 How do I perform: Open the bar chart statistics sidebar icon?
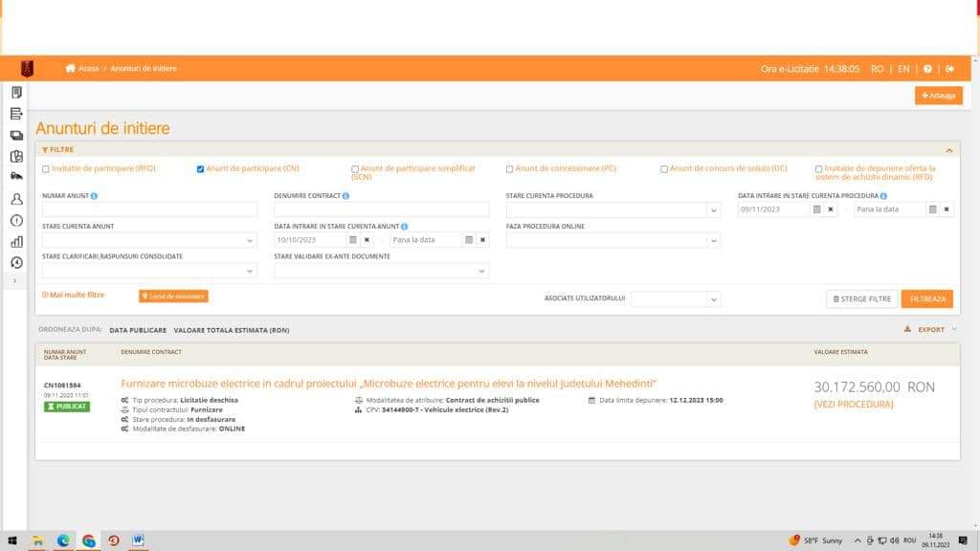click(x=17, y=242)
